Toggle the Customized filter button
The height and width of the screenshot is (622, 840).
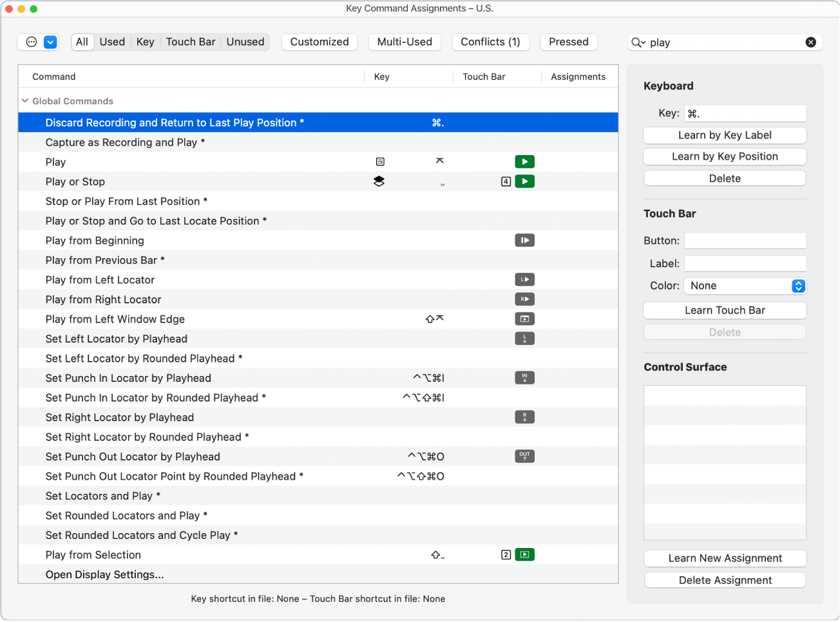pos(320,42)
